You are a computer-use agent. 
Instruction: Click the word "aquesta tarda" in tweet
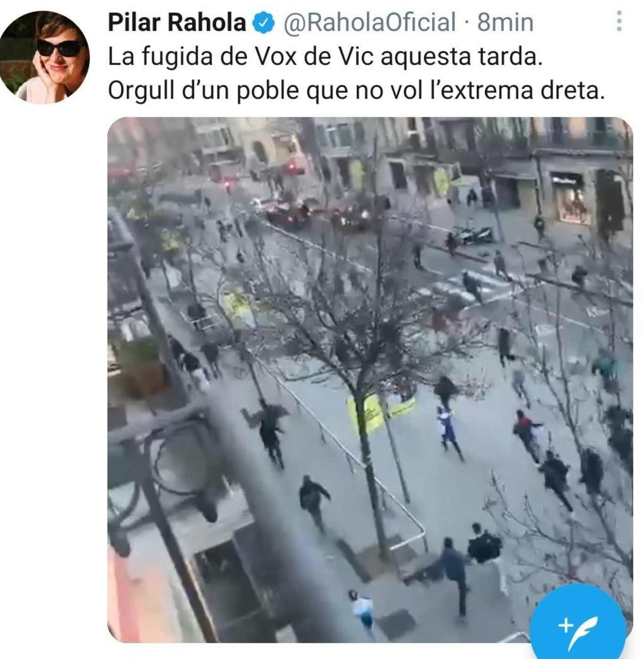[x=461, y=57]
